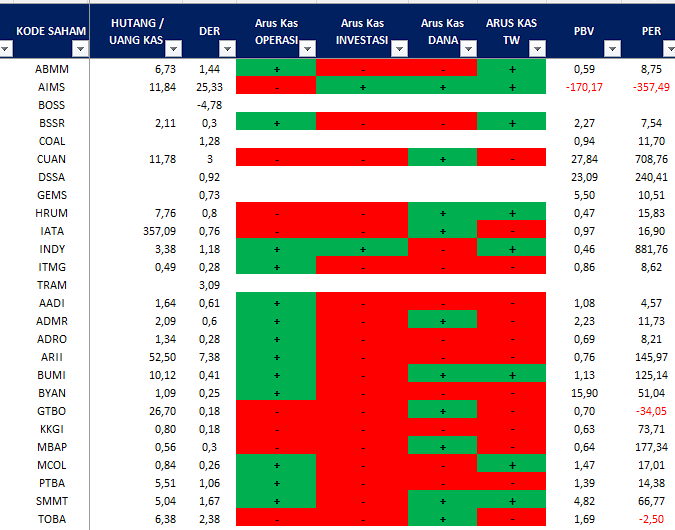Expand the DER column filter arrow

click(226, 48)
